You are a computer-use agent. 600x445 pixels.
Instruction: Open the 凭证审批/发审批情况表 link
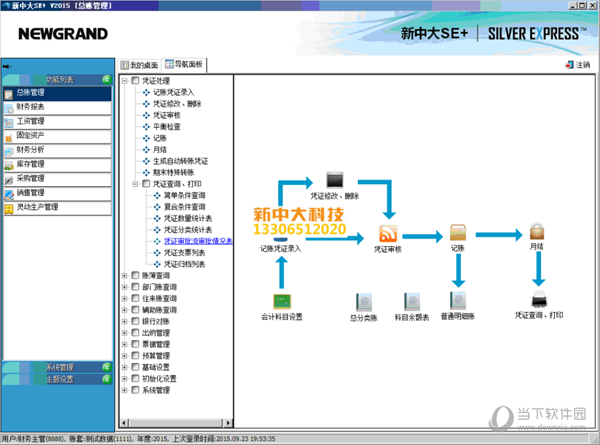[x=198, y=241]
